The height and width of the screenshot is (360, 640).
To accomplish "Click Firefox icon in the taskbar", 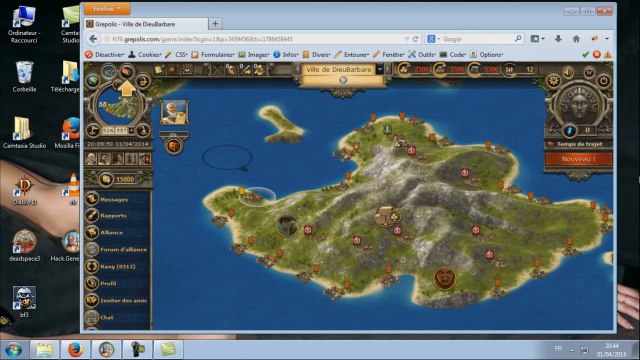I will click(75, 350).
